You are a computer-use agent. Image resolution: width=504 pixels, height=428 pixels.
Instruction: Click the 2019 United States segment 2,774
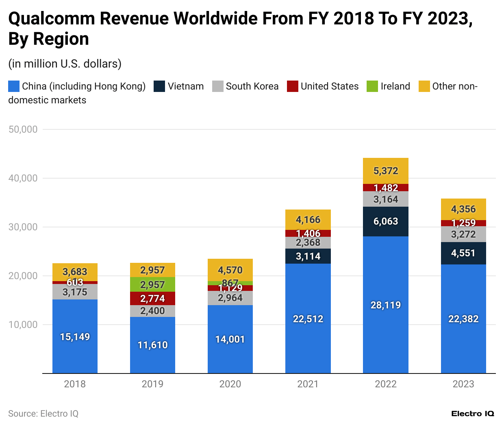(x=152, y=298)
